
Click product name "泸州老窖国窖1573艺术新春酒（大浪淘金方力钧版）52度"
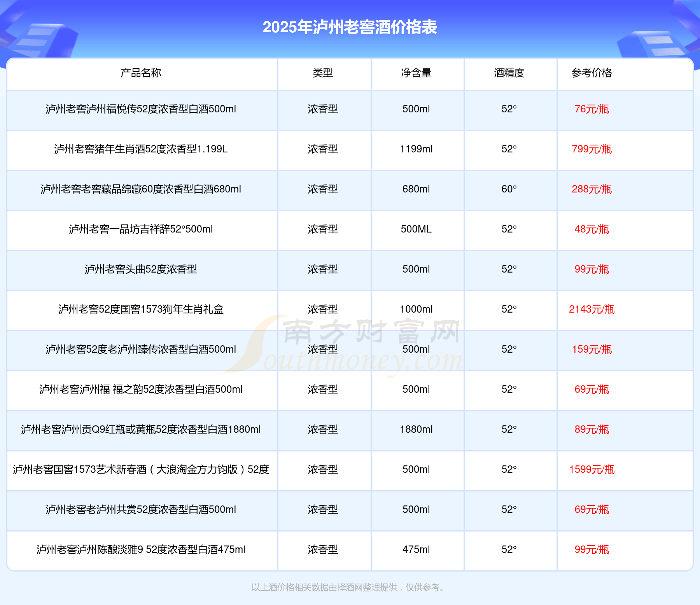click(x=141, y=469)
